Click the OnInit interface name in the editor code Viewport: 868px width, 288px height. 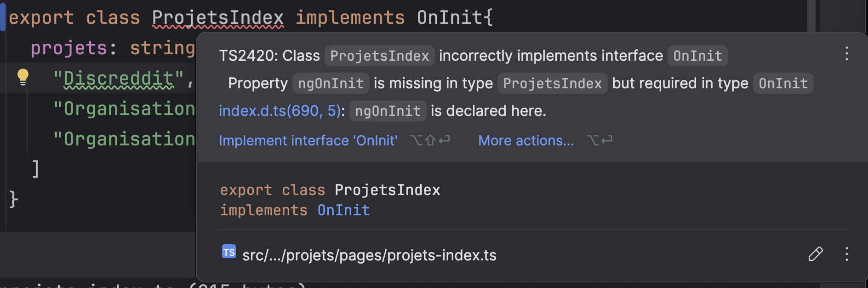point(449,18)
